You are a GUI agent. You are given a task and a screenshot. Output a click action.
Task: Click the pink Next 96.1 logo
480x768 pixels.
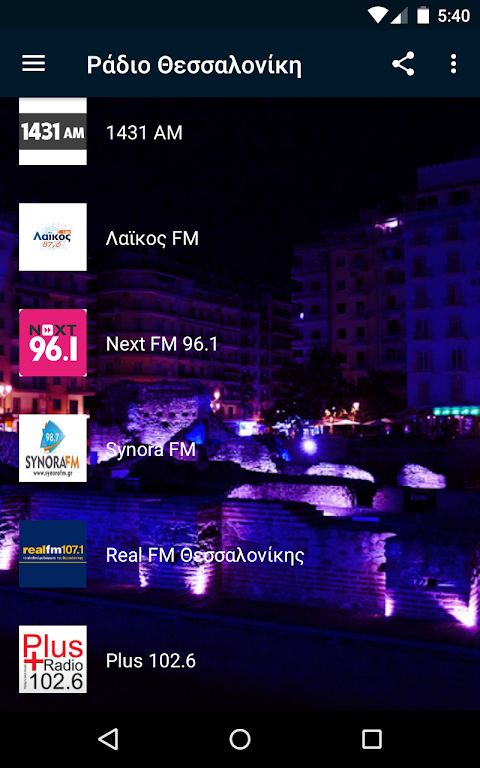tap(53, 343)
